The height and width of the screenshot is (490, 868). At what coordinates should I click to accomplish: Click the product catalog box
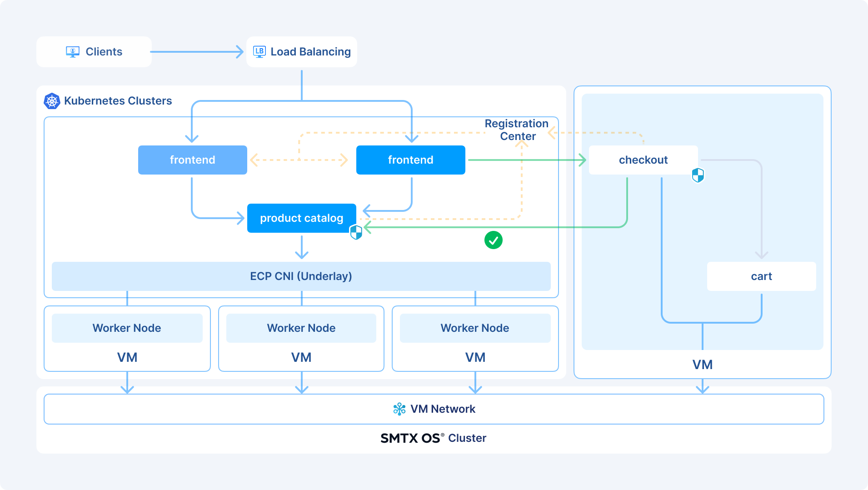301,218
